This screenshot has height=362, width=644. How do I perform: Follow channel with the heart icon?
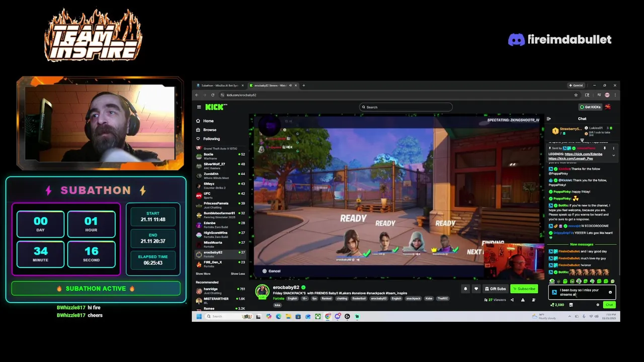click(476, 289)
